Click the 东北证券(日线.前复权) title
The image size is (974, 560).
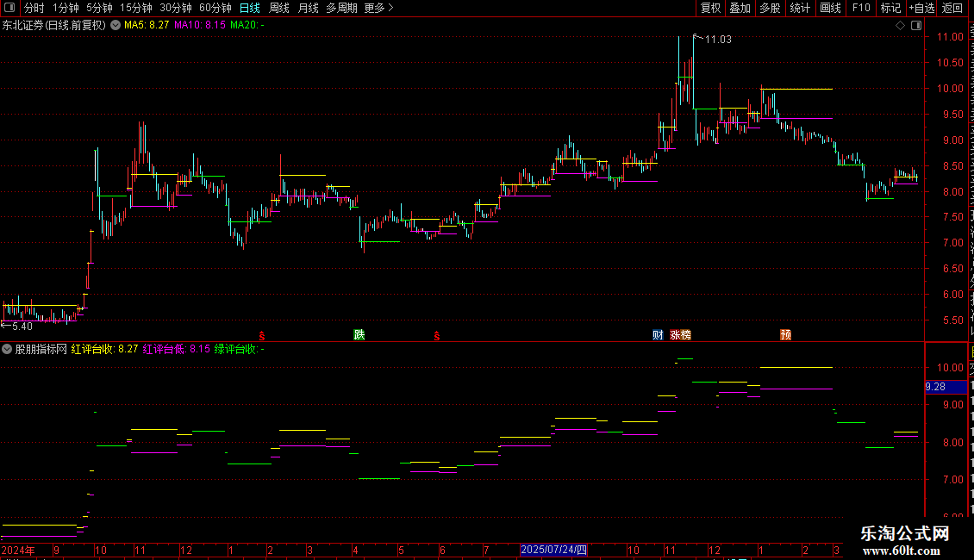click(x=54, y=26)
